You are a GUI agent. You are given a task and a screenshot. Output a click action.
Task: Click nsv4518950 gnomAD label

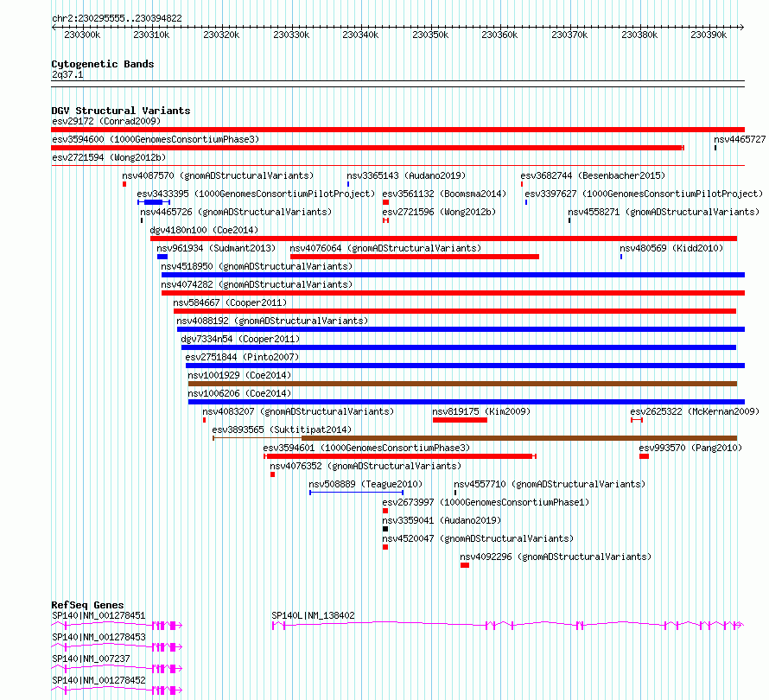[257, 266]
